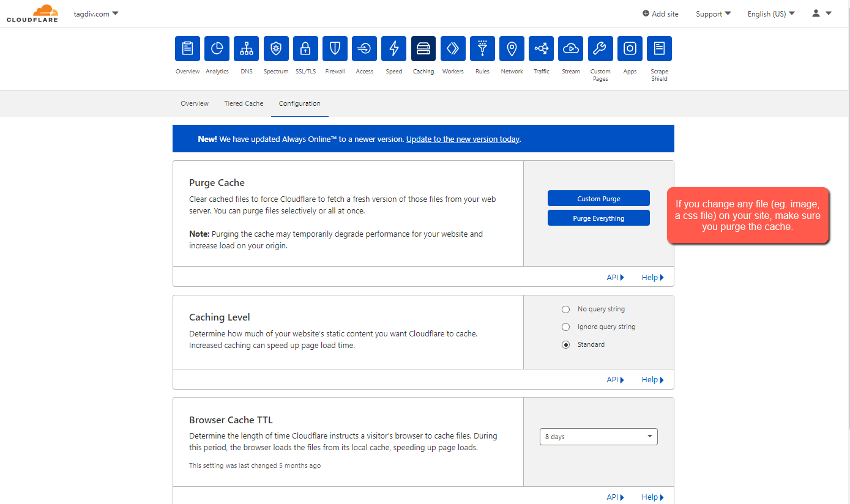Switch to the Tiered Cache tab
The height and width of the screenshot is (504, 850).
244,103
